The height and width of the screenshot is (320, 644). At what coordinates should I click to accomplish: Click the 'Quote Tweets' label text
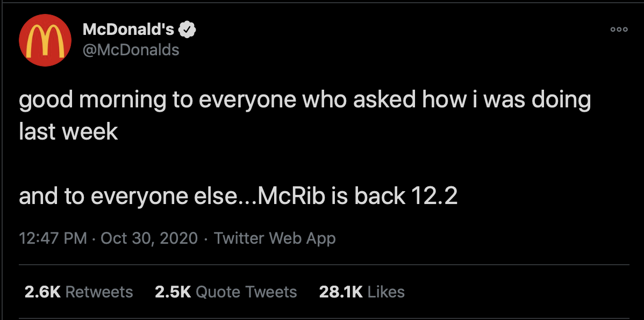click(246, 292)
